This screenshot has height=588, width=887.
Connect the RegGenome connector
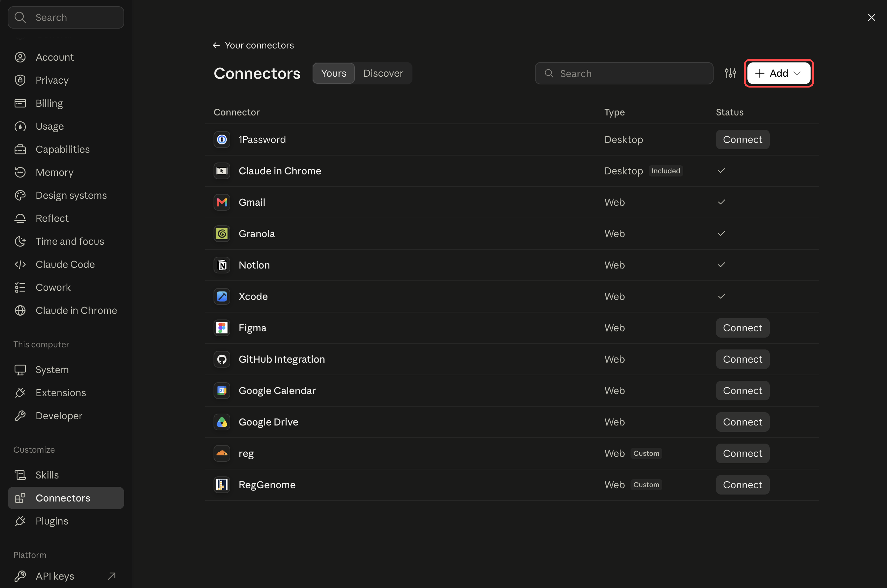point(742,484)
